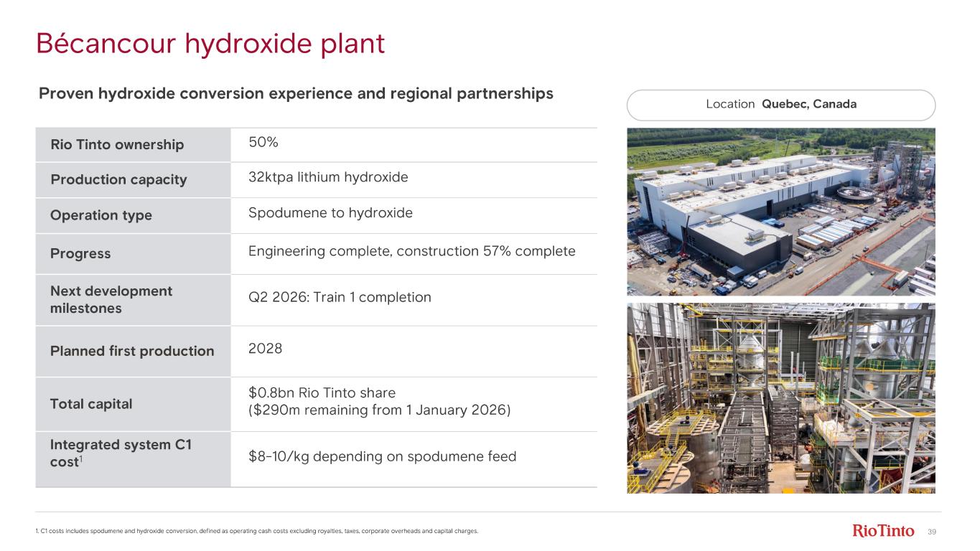Click the Bécancour hydroxide plant title
Viewport: 980px width, 551px height.
pyautogui.click(x=210, y=44)
